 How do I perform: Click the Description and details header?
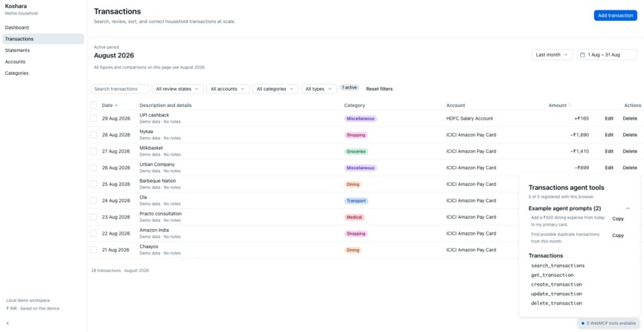click(165, 105)
